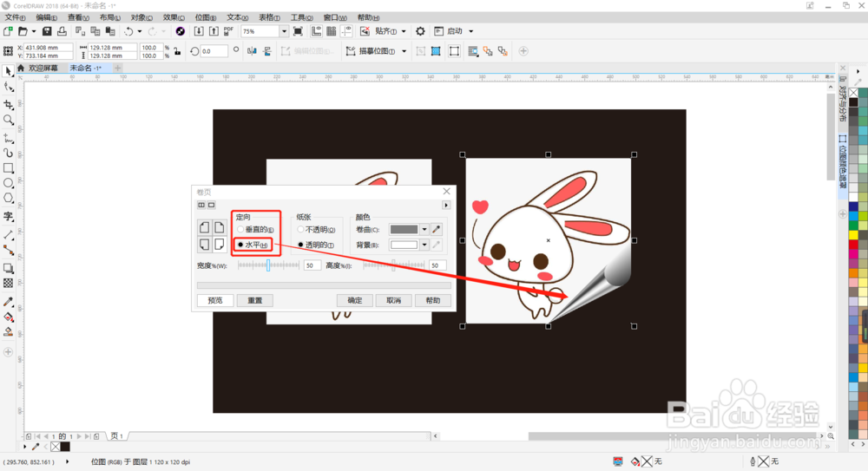Toggle single-pane preview button in dialog
The image size is (868, 471).
[211, 206]
